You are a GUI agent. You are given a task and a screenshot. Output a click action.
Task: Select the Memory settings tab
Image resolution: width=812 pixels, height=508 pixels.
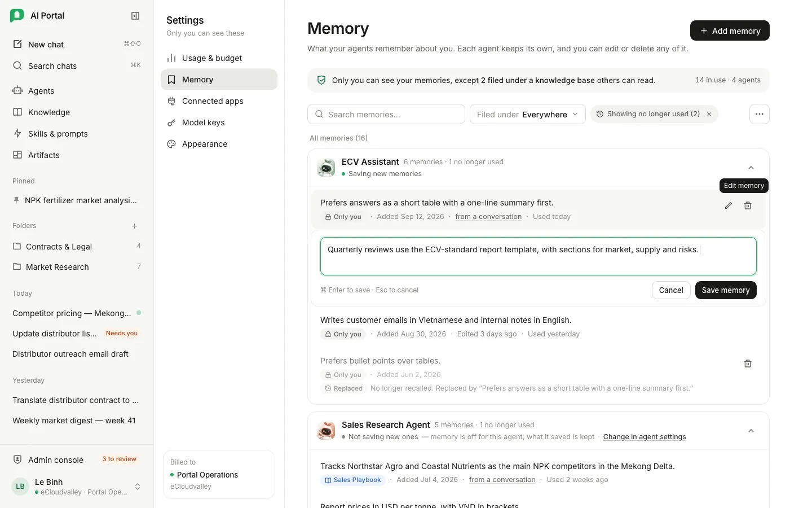point(219,80)
